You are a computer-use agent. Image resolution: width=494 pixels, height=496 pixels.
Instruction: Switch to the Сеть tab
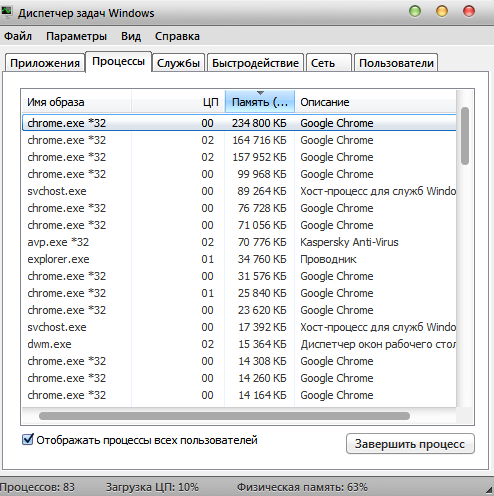click(x=329, y=63)
